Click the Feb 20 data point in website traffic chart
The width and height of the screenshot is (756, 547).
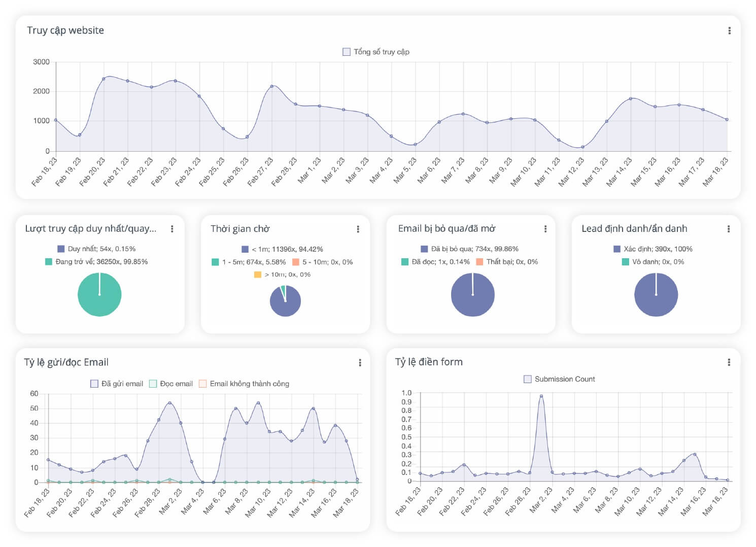[104, 79]
